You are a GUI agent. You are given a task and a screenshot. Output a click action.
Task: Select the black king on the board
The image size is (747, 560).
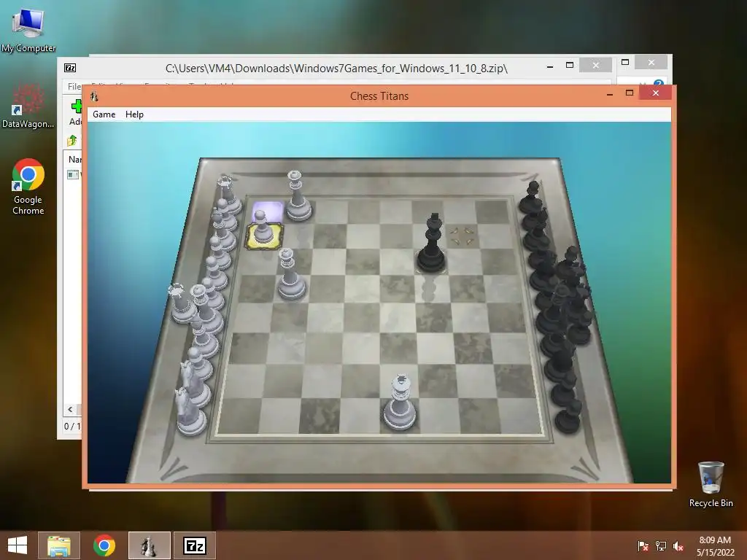tap(432, 244)
